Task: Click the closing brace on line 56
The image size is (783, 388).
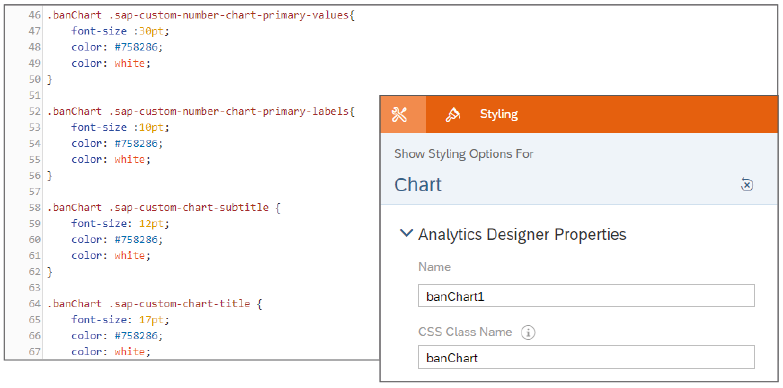Action: pyautogui.click(x=49, y=175)
